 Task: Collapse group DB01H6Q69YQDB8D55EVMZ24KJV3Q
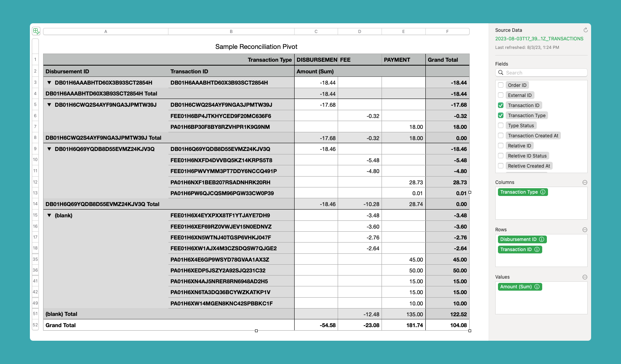click(x=49, y=149)
